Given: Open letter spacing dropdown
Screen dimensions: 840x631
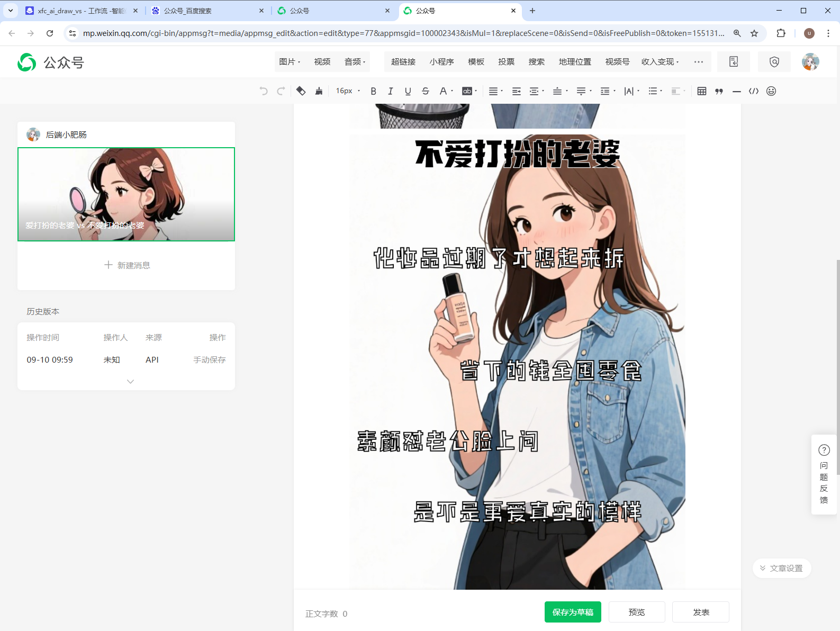Looking at the screenshot, I should tap(632, 91).
